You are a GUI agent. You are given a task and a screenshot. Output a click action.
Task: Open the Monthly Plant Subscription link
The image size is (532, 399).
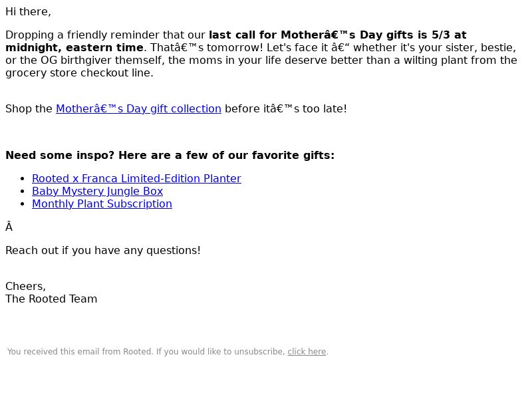click(x=102, y=204)
